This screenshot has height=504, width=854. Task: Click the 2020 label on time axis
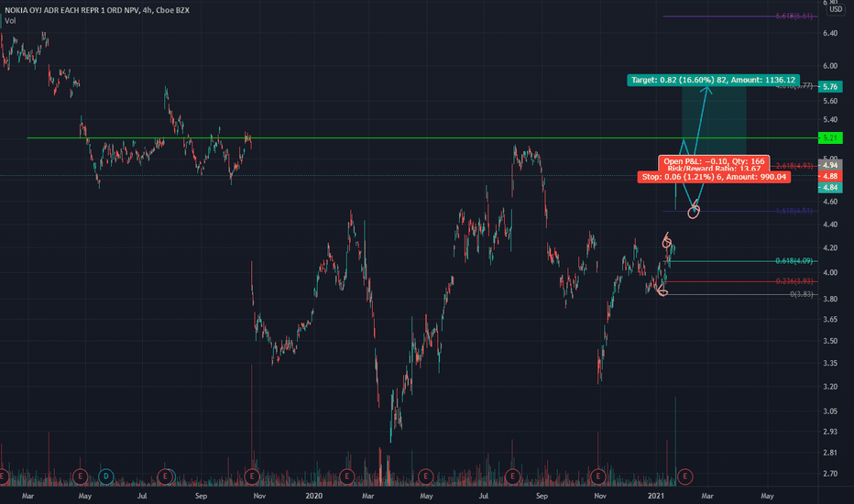pyautogui.click(x=313, y=496)
